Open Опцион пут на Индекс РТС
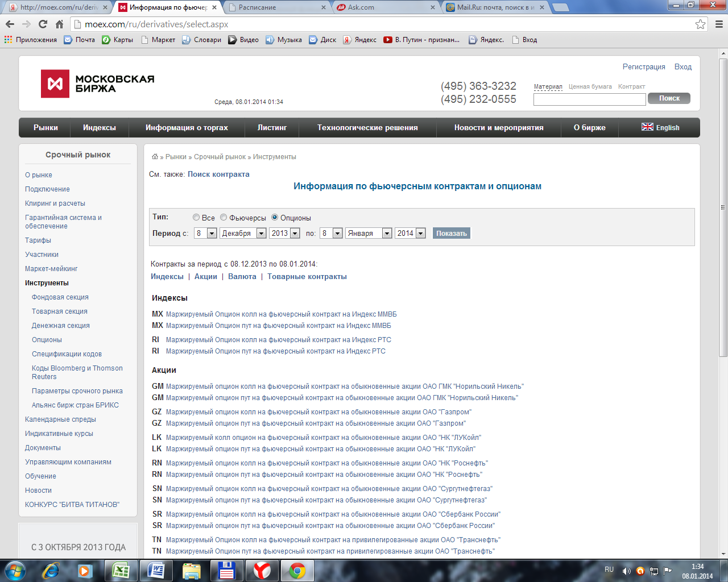This screenshot has height=582, width=728. tap(275, 351)
